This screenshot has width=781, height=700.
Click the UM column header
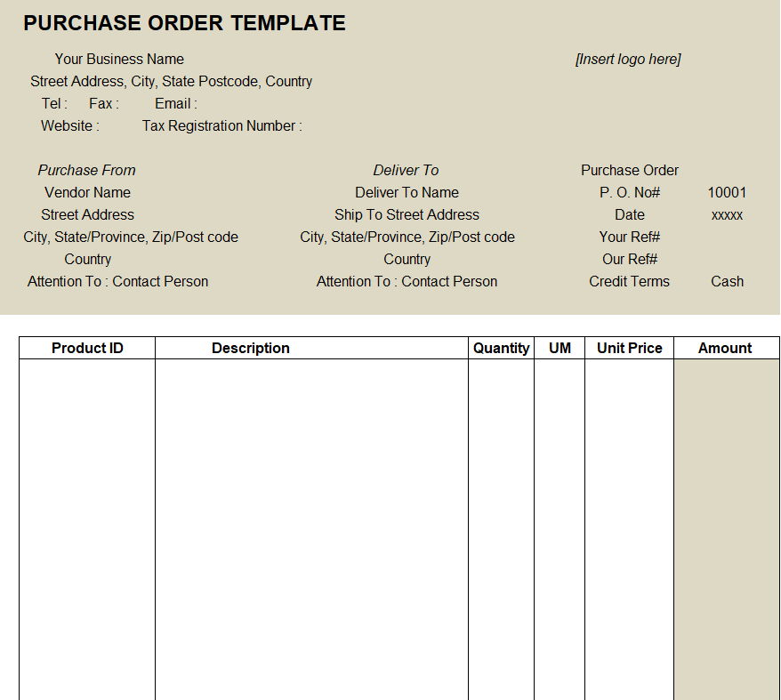[560, 348]
